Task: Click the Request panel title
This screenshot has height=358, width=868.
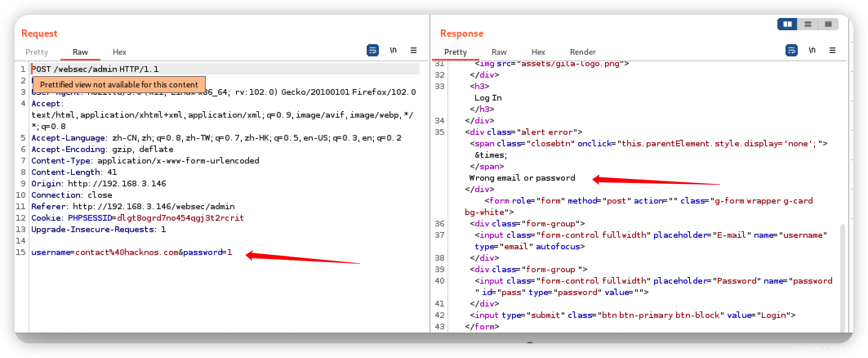Action: coord(39,34)
